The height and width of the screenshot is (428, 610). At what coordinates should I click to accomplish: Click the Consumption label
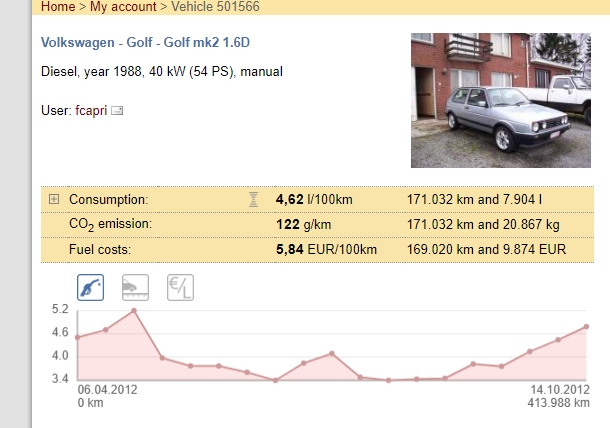[x=109, y=200]
